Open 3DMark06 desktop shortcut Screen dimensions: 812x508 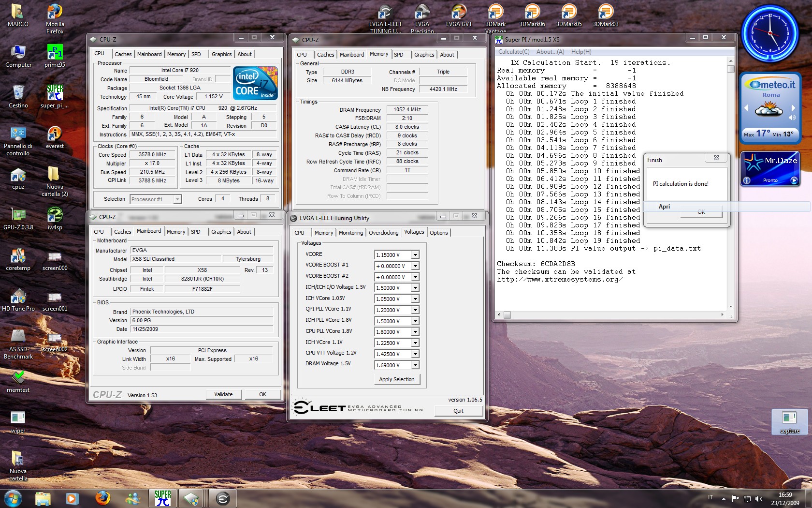[x=532, y=15]
